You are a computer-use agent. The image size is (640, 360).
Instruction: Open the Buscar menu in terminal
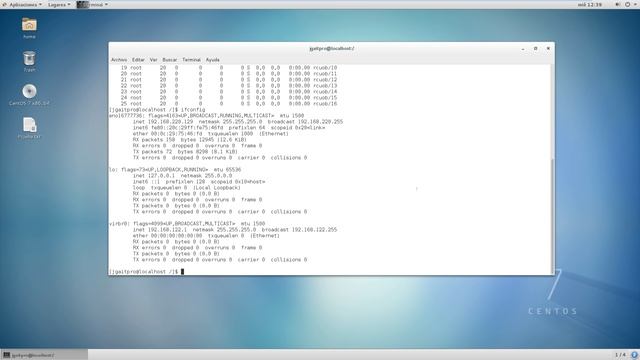point(169,60)
